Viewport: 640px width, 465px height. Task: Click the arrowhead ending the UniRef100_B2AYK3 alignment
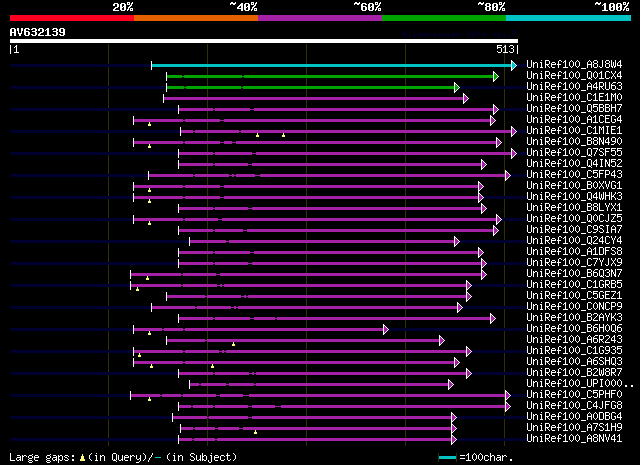(493, 318)
